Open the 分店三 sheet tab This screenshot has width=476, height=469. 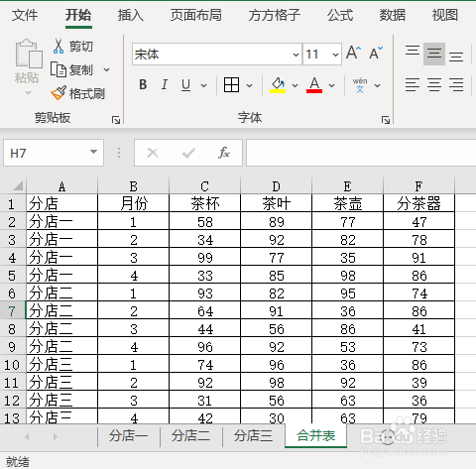253,436
